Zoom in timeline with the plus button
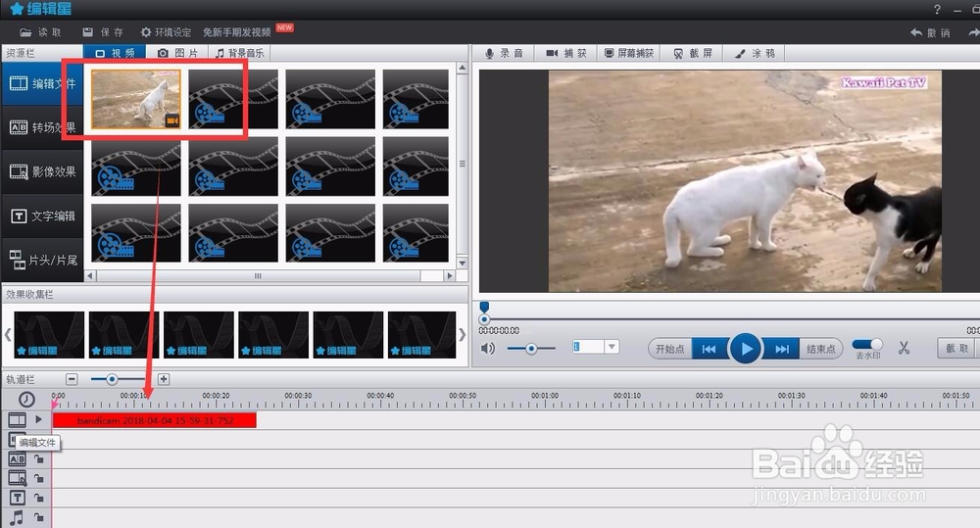980x528 pixels. [x=164, y=379]
